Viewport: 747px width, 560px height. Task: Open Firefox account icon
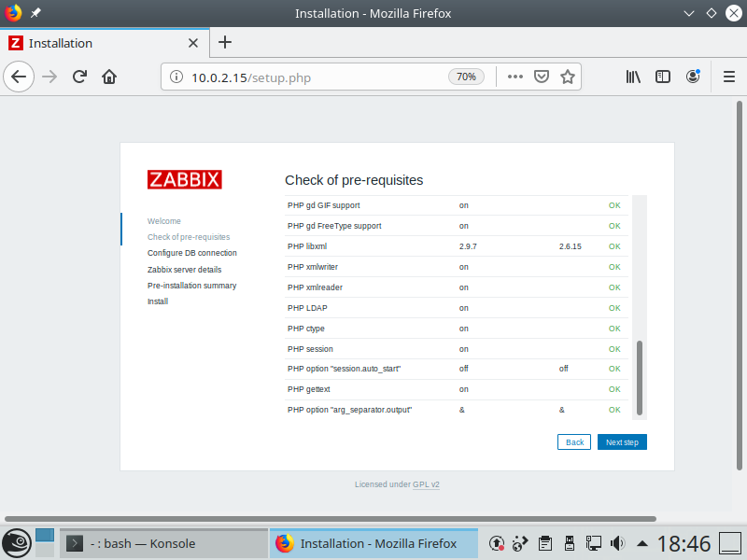[x=693, y=77]
